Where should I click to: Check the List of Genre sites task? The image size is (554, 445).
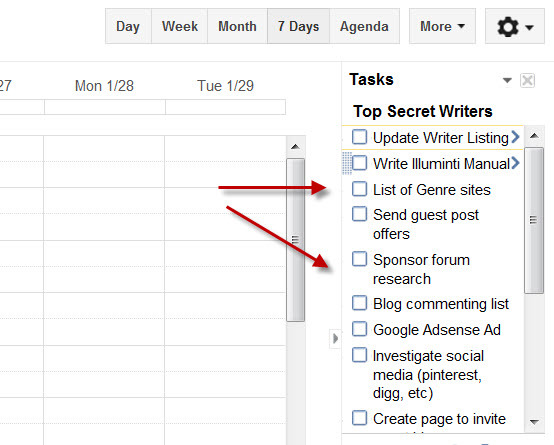pos(359,189)
